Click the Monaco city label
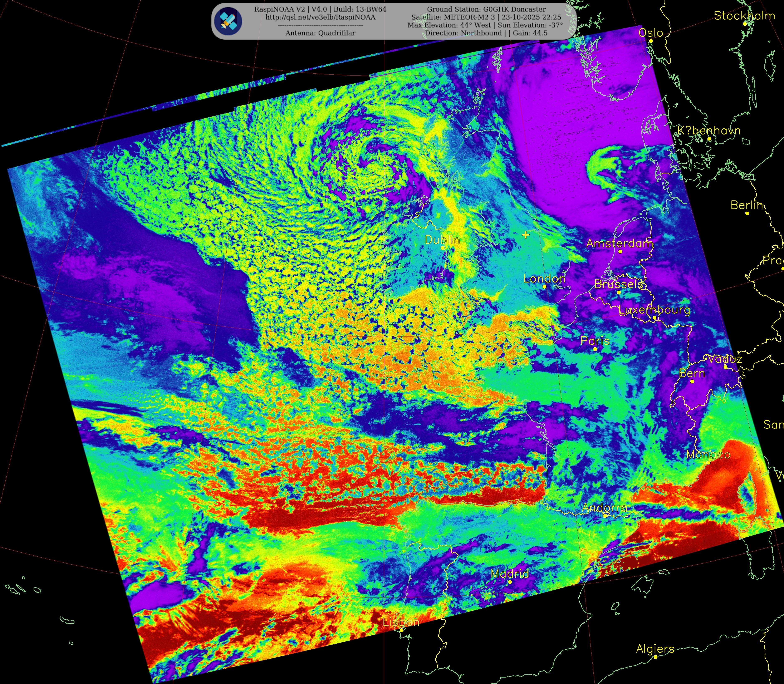Viewport: 784px width, 684px height. click(708, 455)
